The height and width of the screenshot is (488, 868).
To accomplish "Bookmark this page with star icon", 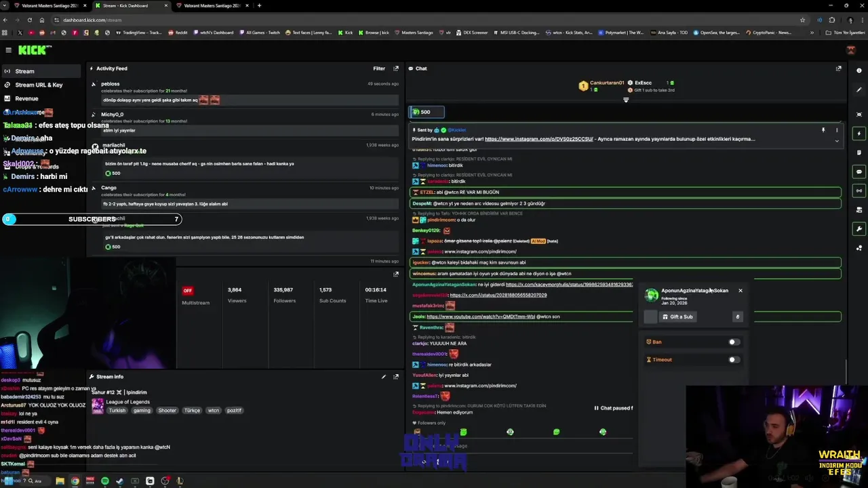I will [x=802, y=20].
